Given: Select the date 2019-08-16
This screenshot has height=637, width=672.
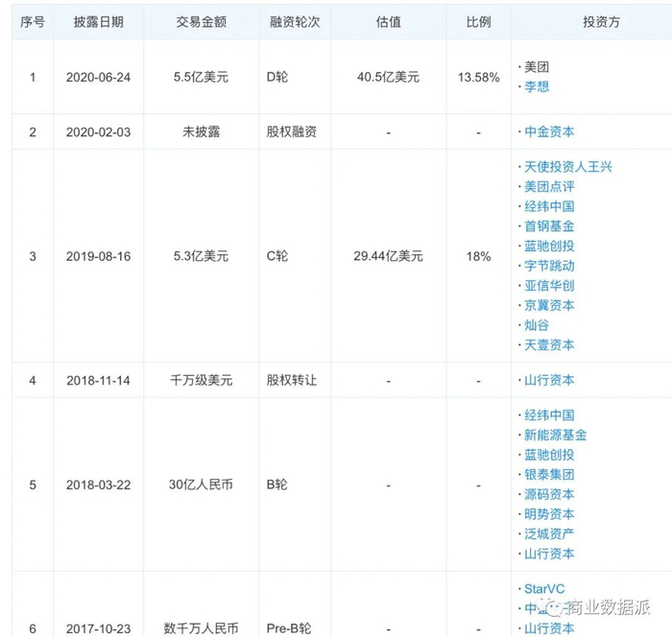Looking at the screenshot, I should 98,256.
